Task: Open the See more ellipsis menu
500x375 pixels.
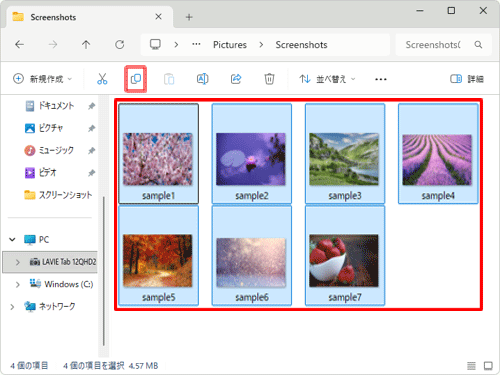Action: point(381,79)
